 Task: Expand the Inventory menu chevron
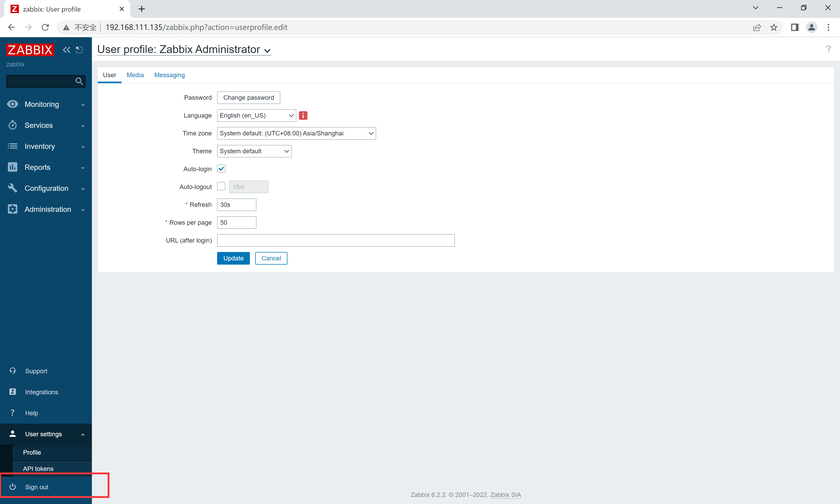click(83, 147)
